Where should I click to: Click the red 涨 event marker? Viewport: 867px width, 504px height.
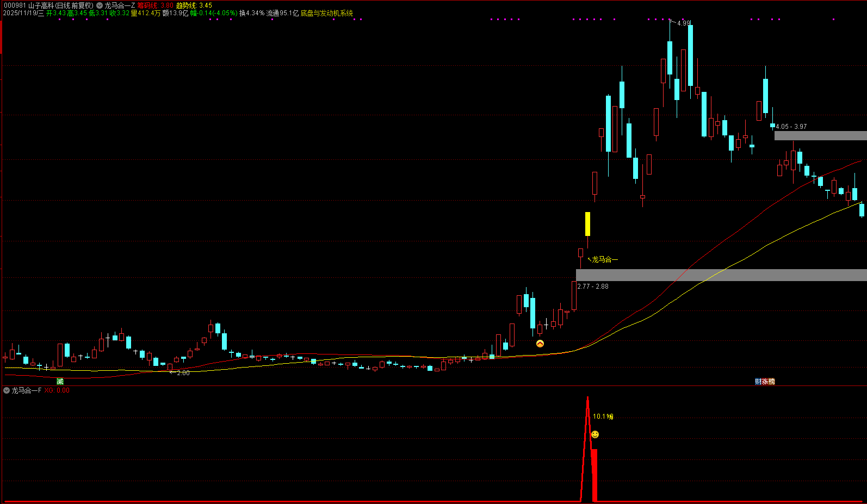tap(765, 382)
